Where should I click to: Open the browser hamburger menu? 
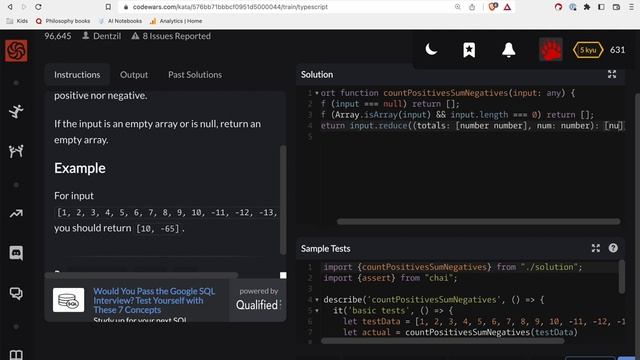pyautogui.click(x=631, y=7)
